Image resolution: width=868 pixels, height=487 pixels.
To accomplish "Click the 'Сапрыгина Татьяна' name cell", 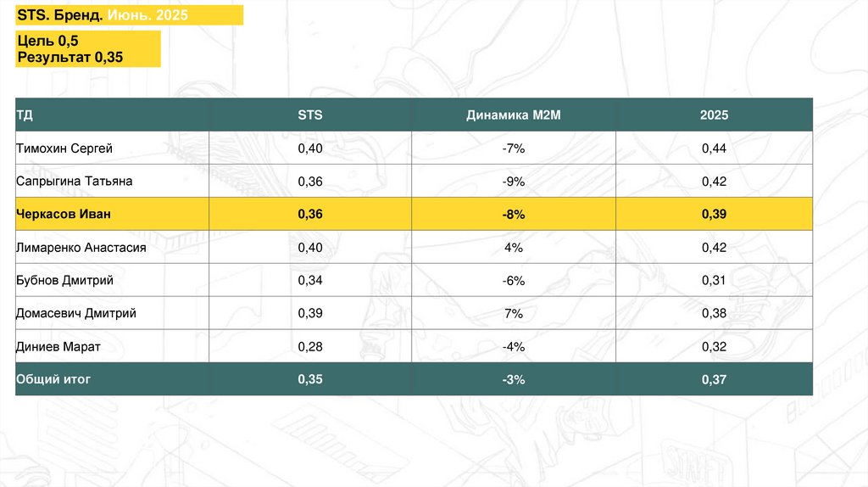I will click(75, 182).
